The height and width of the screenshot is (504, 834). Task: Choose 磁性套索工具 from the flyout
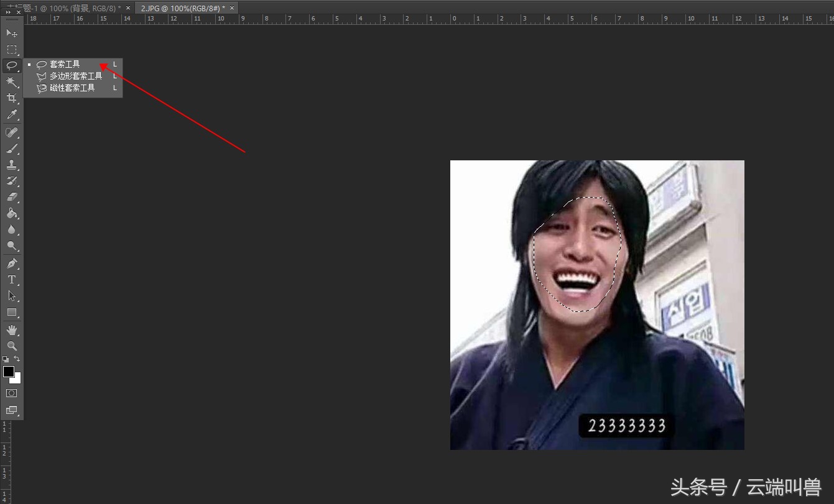[x=72, y=88]
